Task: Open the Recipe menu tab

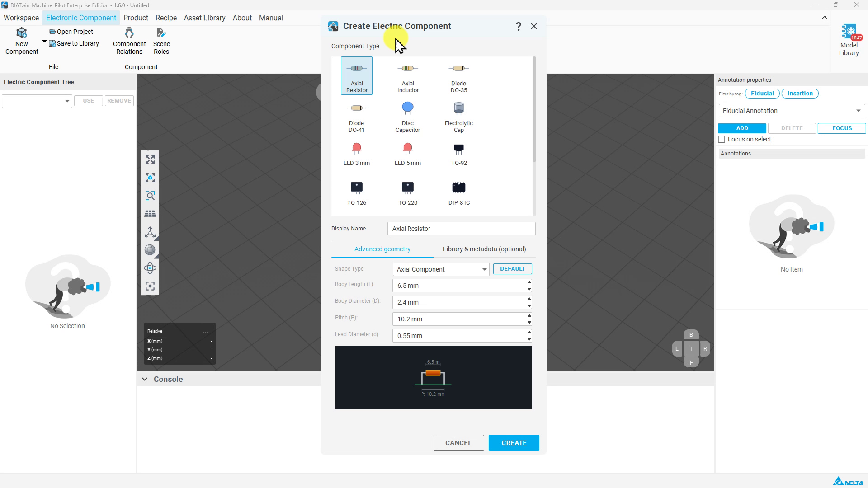Action: coord(166,18)
